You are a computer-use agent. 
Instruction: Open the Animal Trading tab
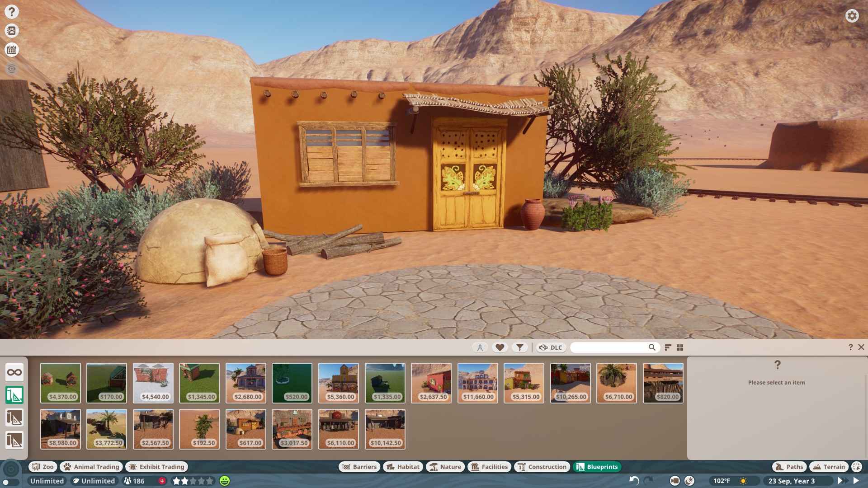92,467
